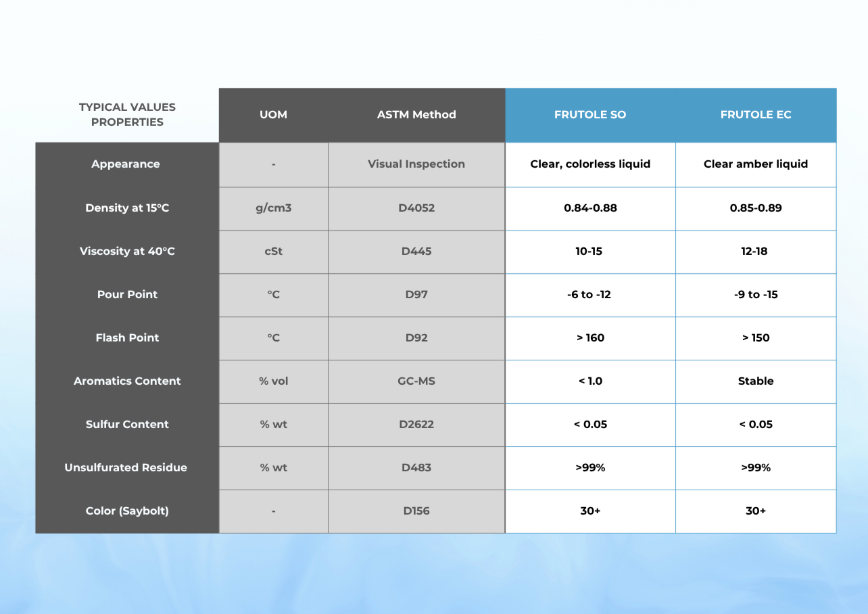Click the dash UOM cell in Appearance row
Viewport: 868px width, 614px height.
(x=273, y=164)
